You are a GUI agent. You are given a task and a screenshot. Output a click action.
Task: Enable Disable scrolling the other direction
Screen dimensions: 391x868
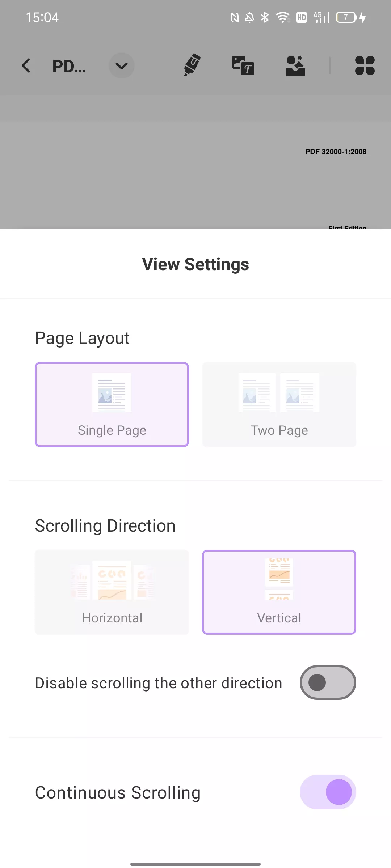tap(328, 682)
